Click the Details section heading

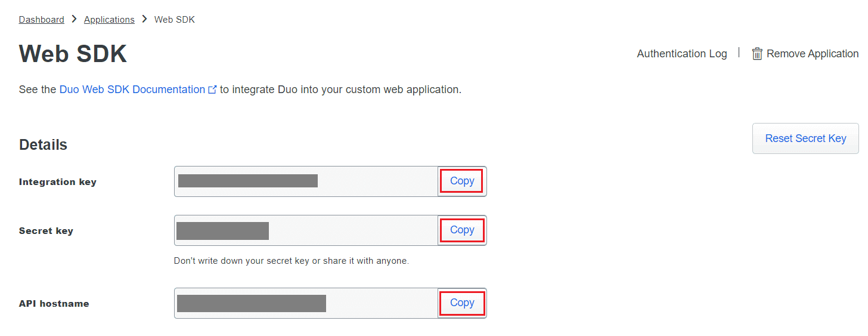coord(43,144)
